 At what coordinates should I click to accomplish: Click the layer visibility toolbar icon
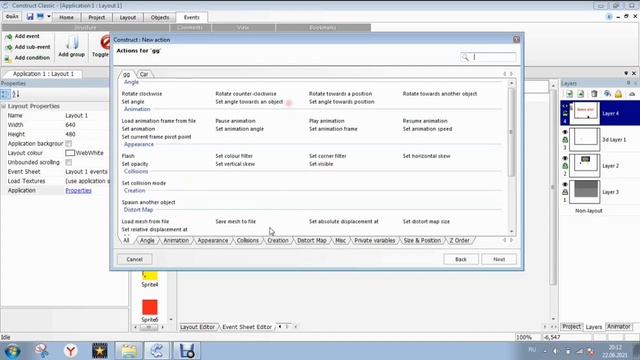pos(607,94)
